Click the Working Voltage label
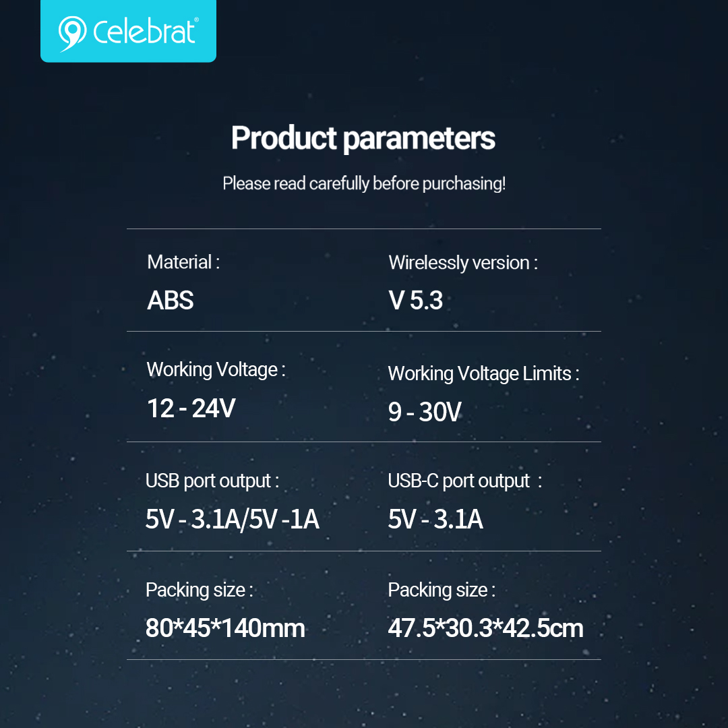Screen dimensions: 728x728 pyautogui.click(x=216, y=370)
